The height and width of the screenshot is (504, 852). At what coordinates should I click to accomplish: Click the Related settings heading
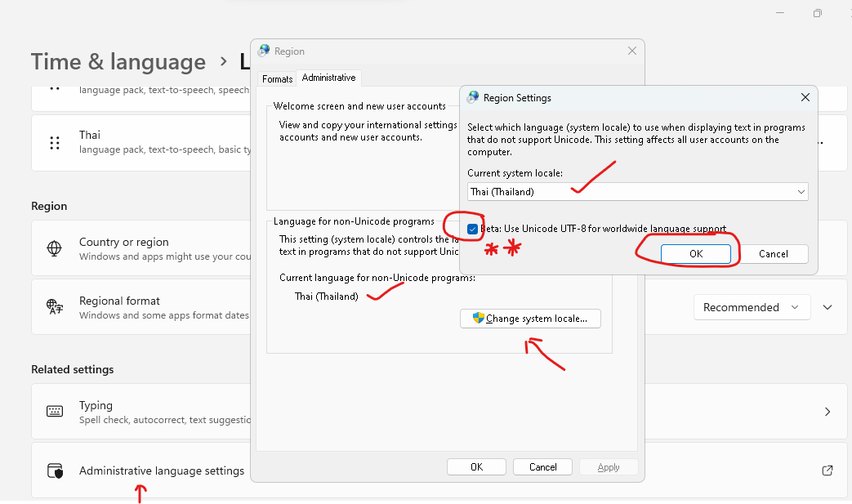coord(72,369)
